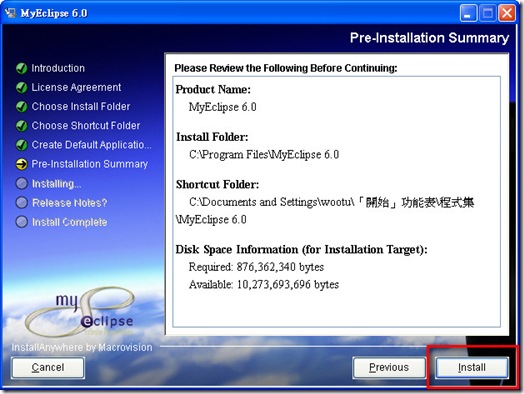
Task: Click the Choose Shortcut Folder checkmark icon
Action: (22, 126)
